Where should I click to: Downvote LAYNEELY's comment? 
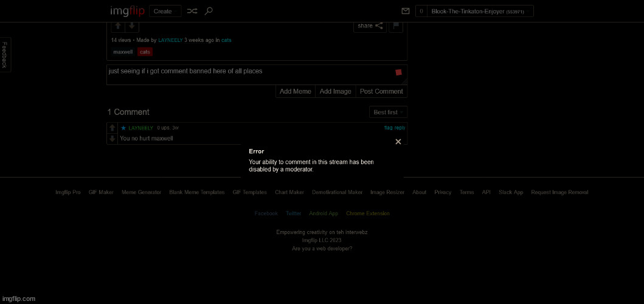(x=113, y=139)
